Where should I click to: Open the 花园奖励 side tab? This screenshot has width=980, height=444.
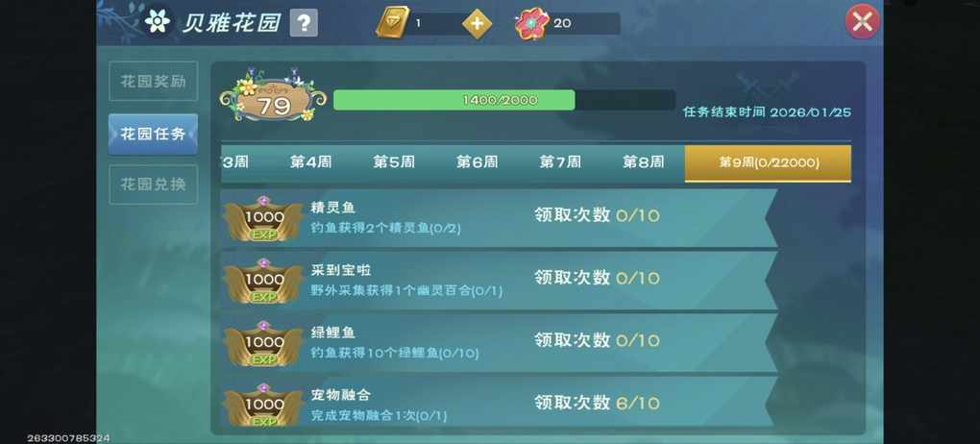click(153, 82)
